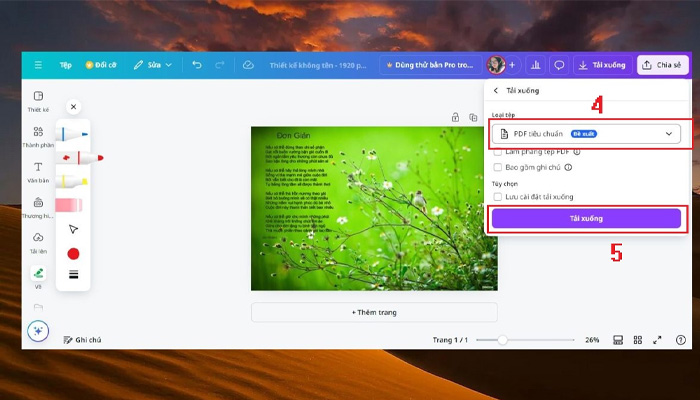Open the folder projects icon in sidebar
The width and height of the screenshot is (700, 400).
click(x=38, y=307)
